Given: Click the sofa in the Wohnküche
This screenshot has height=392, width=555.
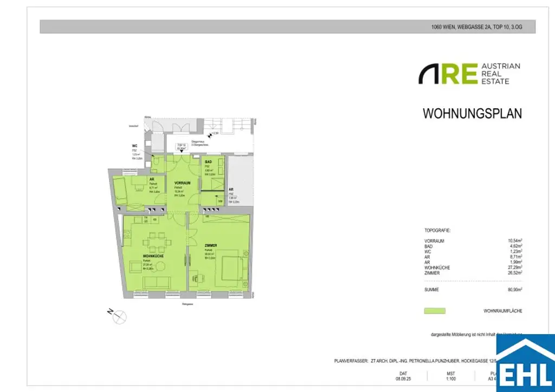Looking at the screenshot, I should [x=157, y=282].
